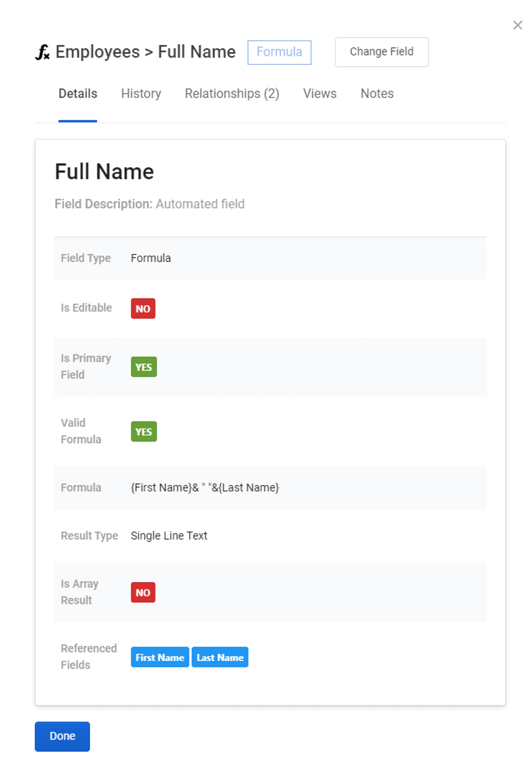Open the Views tab

click(x=319, y=93)
